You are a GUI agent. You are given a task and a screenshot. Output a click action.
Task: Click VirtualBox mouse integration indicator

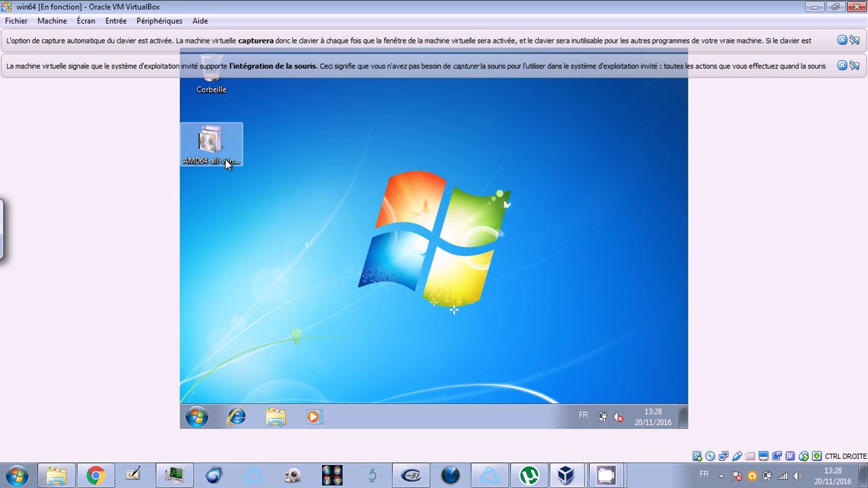tap(804, 456)
